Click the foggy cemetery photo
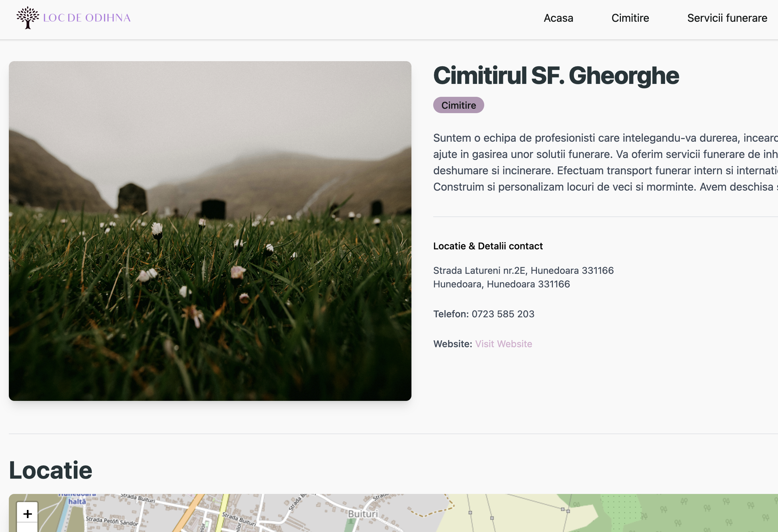 pyautogui.click(x=210, y=231)
